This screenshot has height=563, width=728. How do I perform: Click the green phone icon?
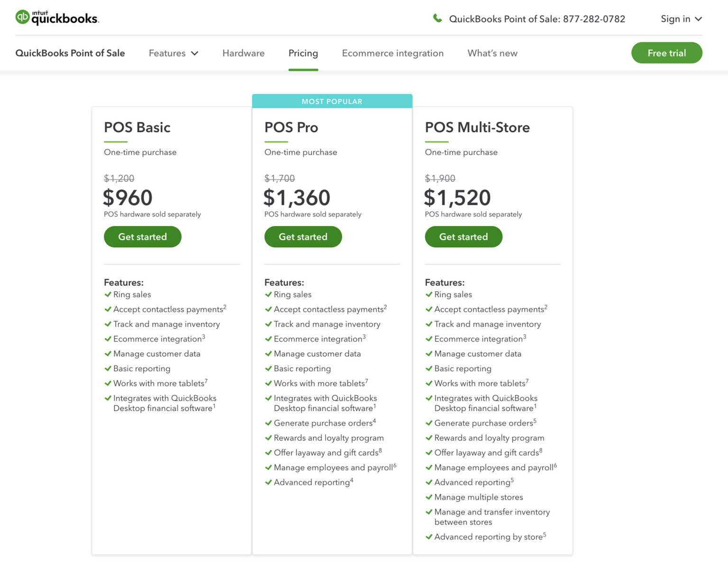click(437, 18)
